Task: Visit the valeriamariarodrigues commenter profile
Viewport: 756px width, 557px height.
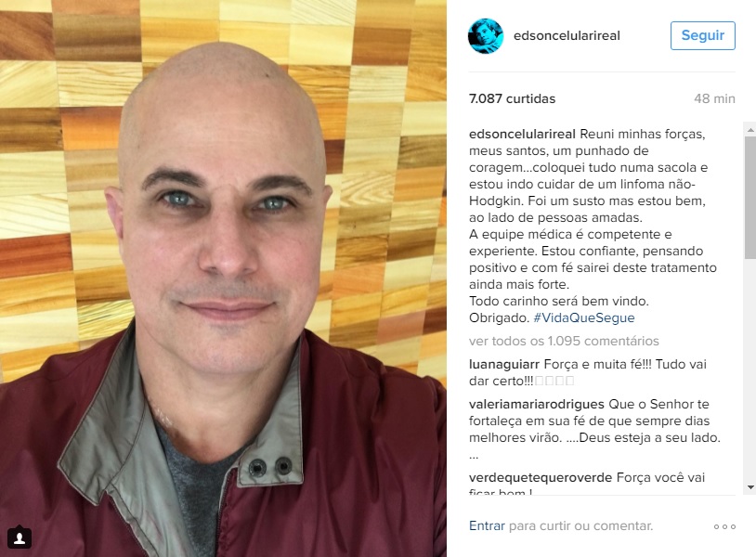Action: (537, 404)
